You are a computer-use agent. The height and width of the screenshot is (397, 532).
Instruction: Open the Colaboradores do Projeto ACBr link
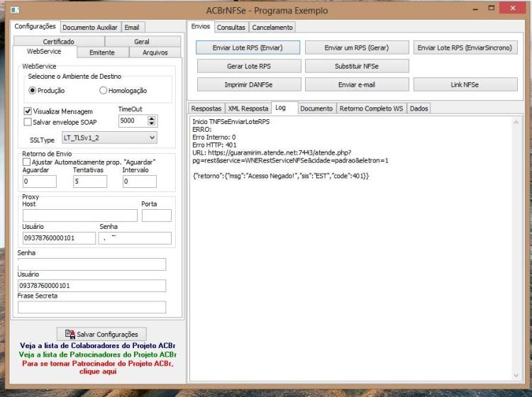coord(98,345)
